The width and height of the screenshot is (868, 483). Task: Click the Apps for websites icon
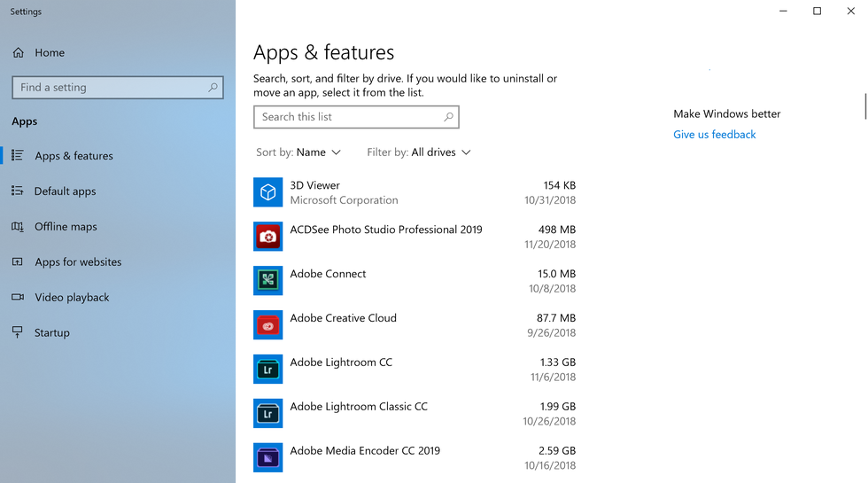(18, 262)
